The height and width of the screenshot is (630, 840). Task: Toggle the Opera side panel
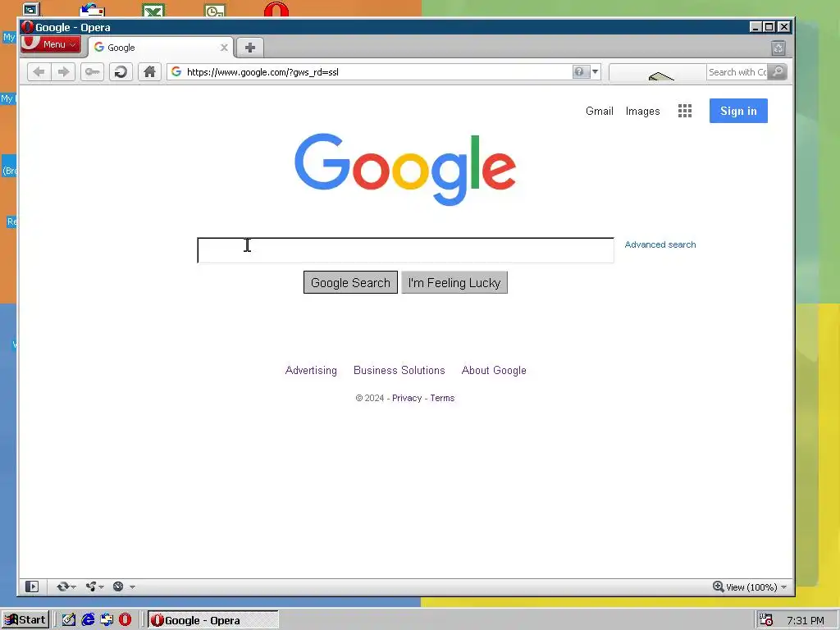(x=32, y=587)
